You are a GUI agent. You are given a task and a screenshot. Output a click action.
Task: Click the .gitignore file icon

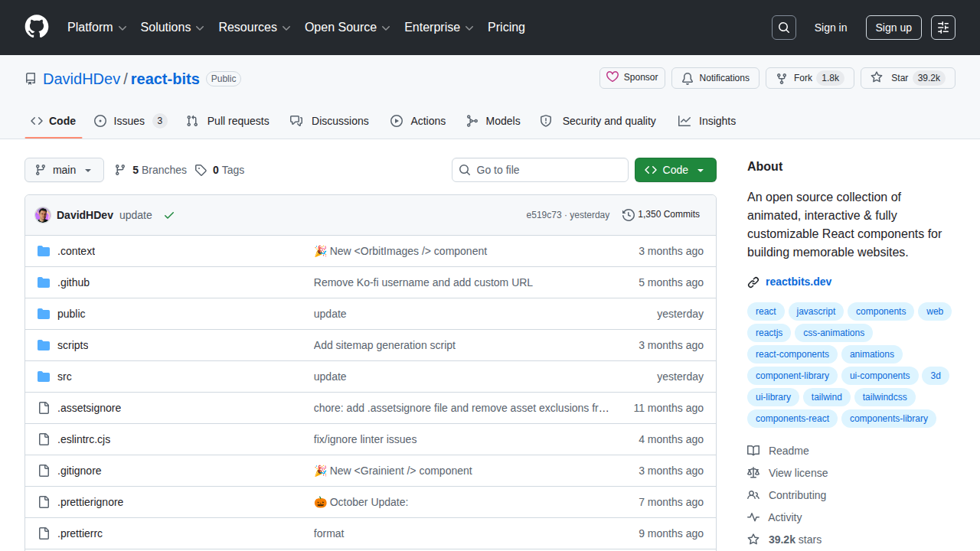pyautogui.click(x=44, y=471)
